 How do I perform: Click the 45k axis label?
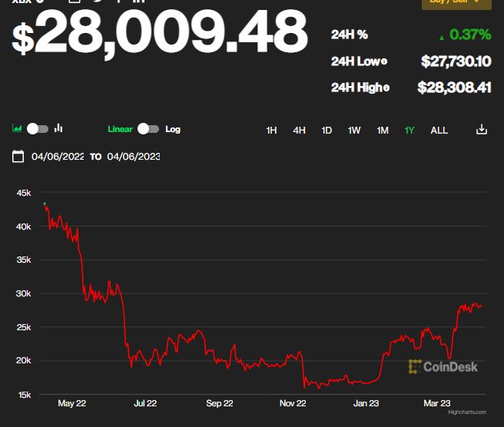pyautogui.click(x=24, y=193)
